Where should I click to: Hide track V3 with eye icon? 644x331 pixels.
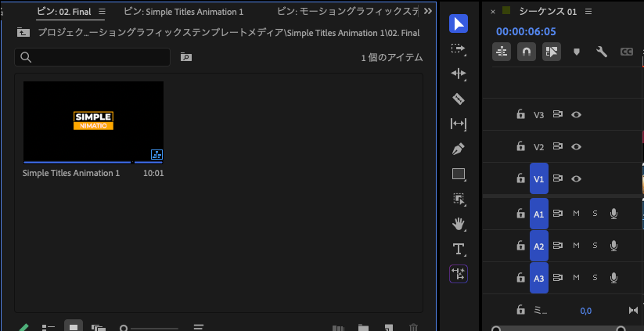[x=576, y=114]
